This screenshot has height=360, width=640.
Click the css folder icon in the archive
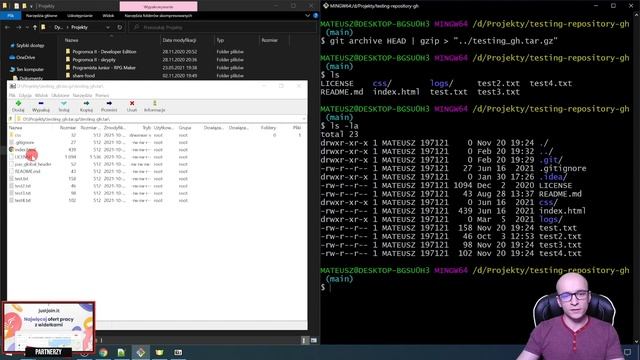pyautogui.click(x=11, y=135)
